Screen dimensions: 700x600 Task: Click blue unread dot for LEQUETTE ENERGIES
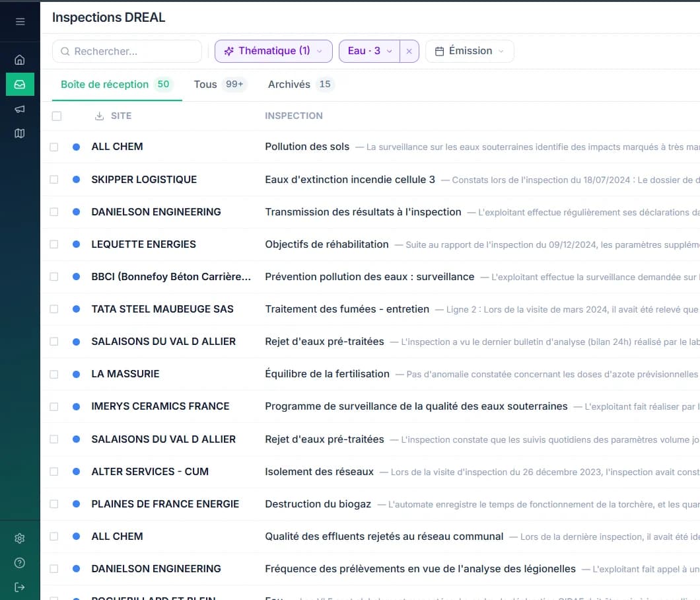pos(77,244)
